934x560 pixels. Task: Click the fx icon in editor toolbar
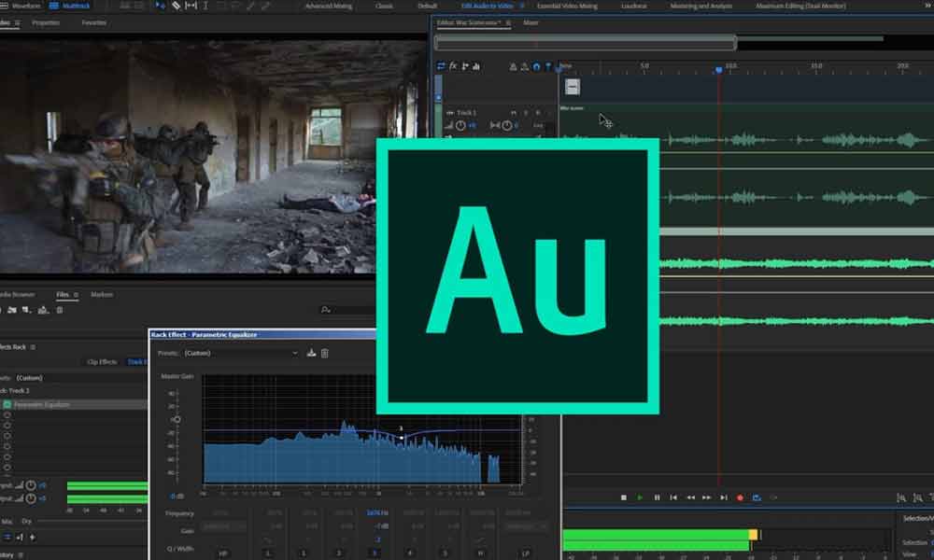[454, 66]
